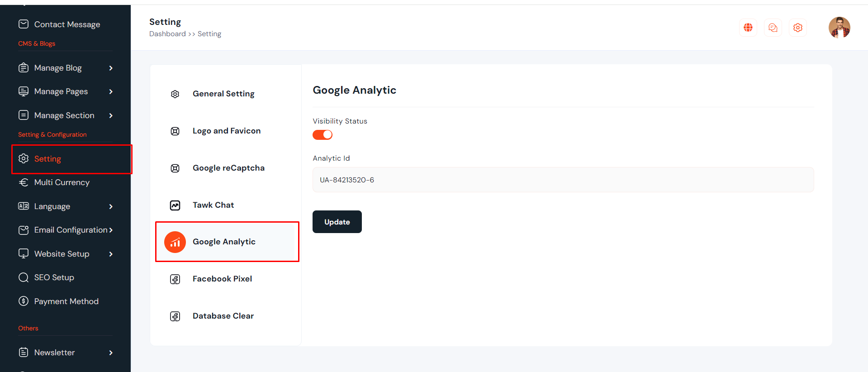Expand the Manage Blog submenu

(x=111, y=68)
